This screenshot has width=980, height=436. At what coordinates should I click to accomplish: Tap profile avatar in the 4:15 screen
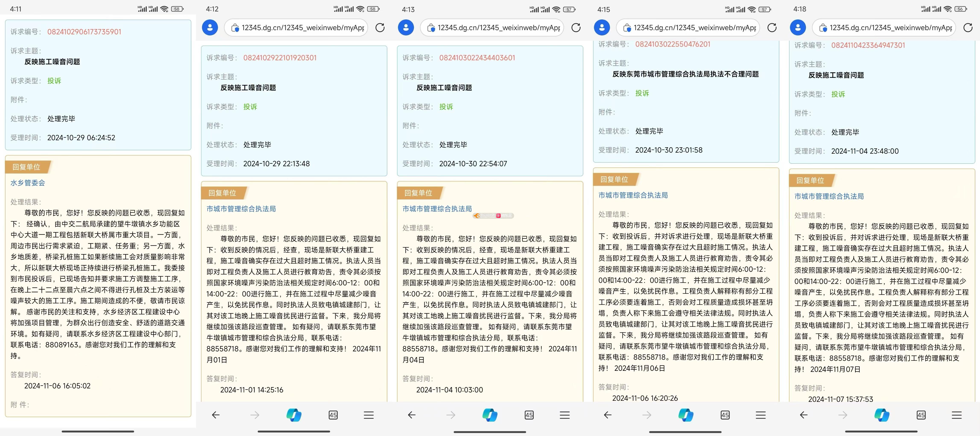pos(602,27)
